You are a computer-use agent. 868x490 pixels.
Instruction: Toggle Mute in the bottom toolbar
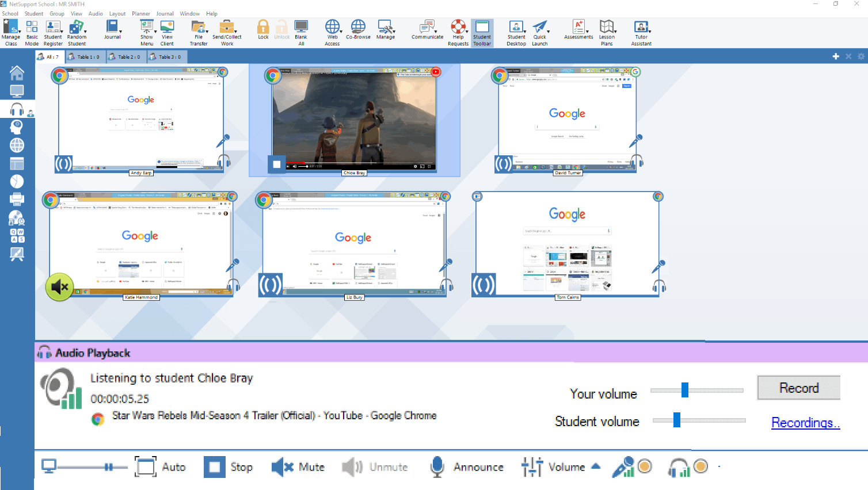pos(298,467)
